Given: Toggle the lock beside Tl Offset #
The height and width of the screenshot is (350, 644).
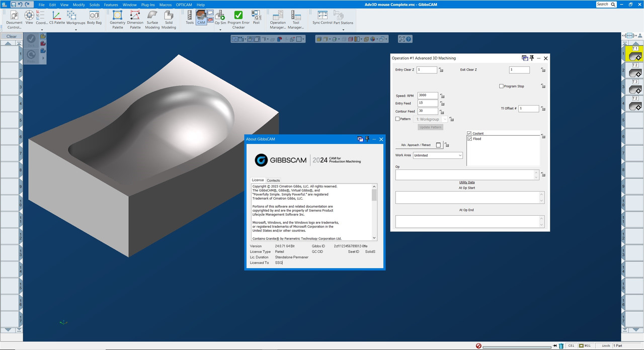Looking at the screenshot, I should point(543,109).
